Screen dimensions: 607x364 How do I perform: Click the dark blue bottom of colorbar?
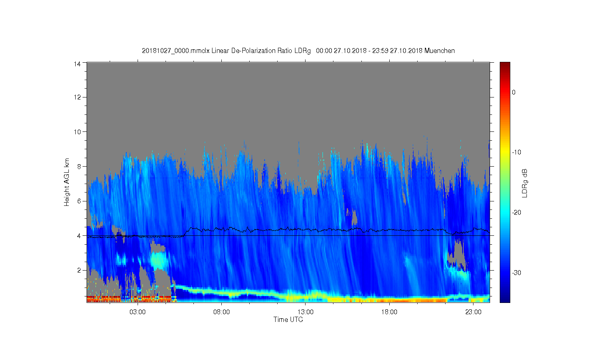click(x=505, y=298)
